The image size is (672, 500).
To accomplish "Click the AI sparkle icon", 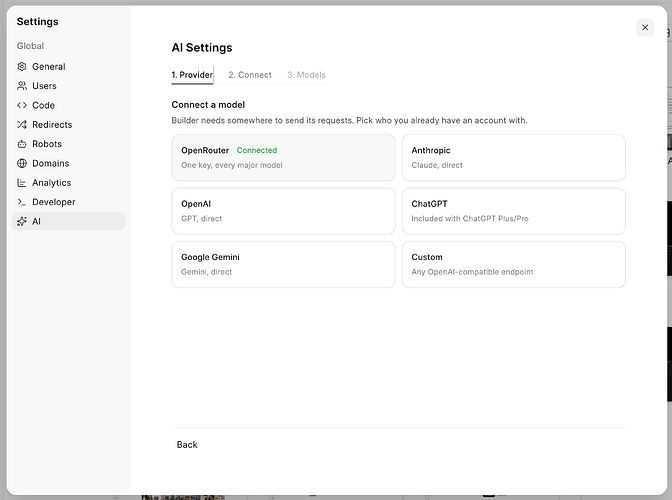I will (22, 221).
